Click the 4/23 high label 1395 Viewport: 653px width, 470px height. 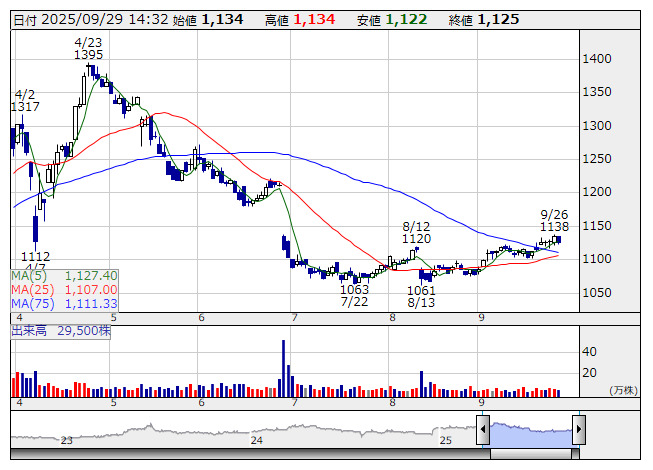(89, 55)
